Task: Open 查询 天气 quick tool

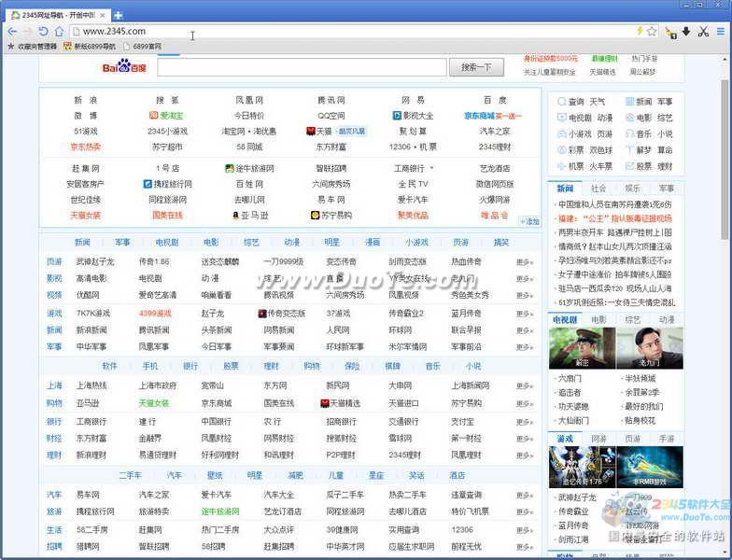Action: [x=582, y=101]
